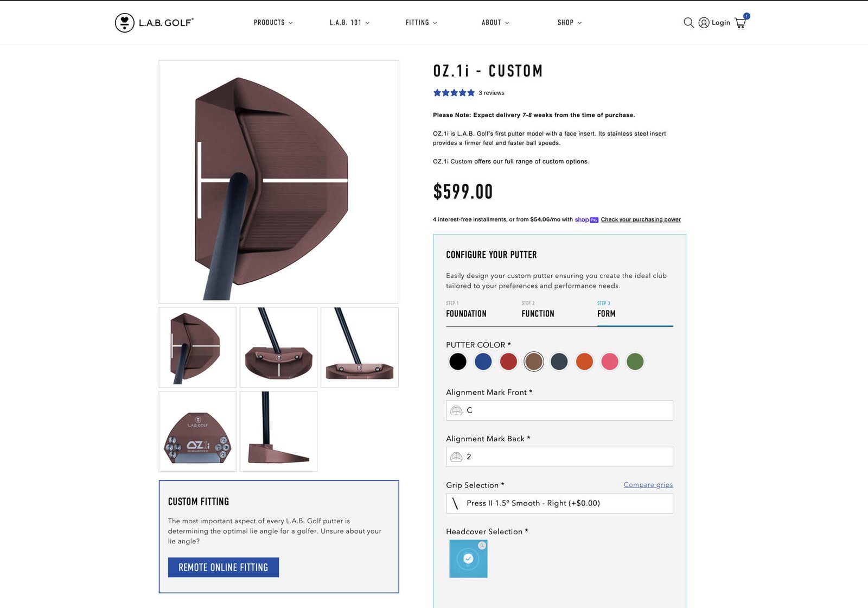The image size is (868, 608).
Task: Pick the green putter color swatch
Action: click(635, 361)
